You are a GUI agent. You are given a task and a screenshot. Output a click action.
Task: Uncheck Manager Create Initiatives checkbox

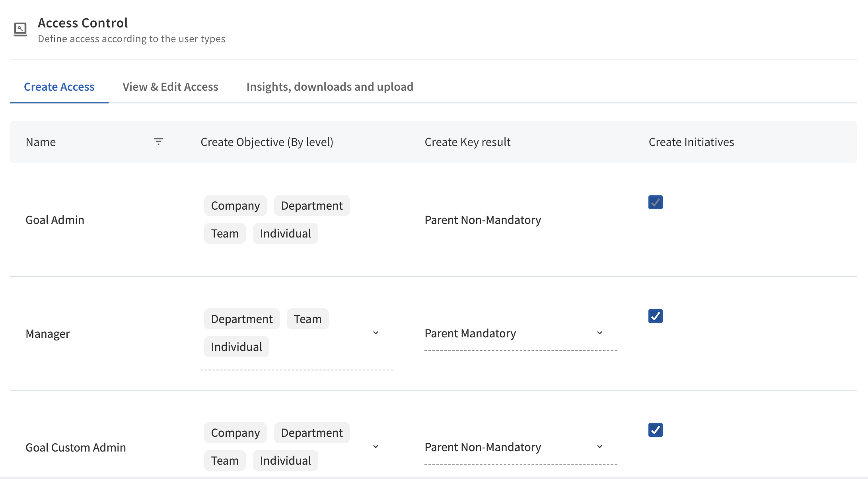[655, 316]
